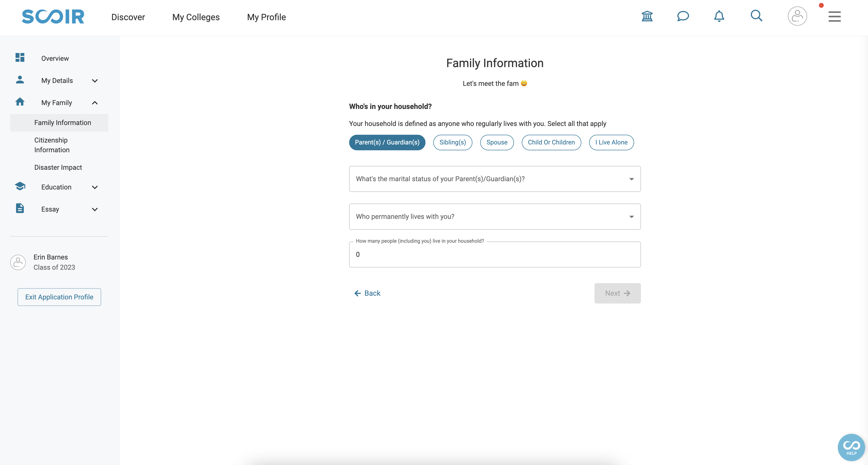Image resolution: width=868 pixels, height=465 pixels.
Task: Expand Education chevron
Action: click(x=95, y=187)
